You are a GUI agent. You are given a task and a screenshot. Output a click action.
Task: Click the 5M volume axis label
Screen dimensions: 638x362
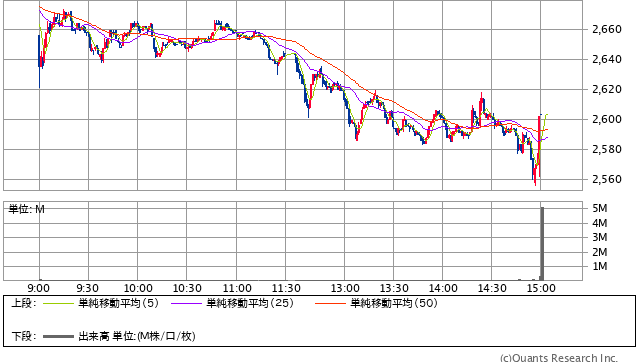click(600, 208)
